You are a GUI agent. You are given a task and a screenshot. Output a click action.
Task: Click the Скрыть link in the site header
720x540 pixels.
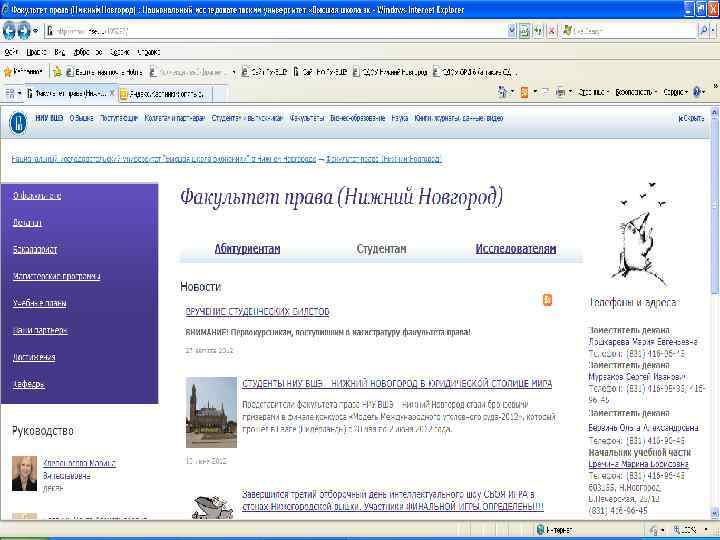pos(691,118)
